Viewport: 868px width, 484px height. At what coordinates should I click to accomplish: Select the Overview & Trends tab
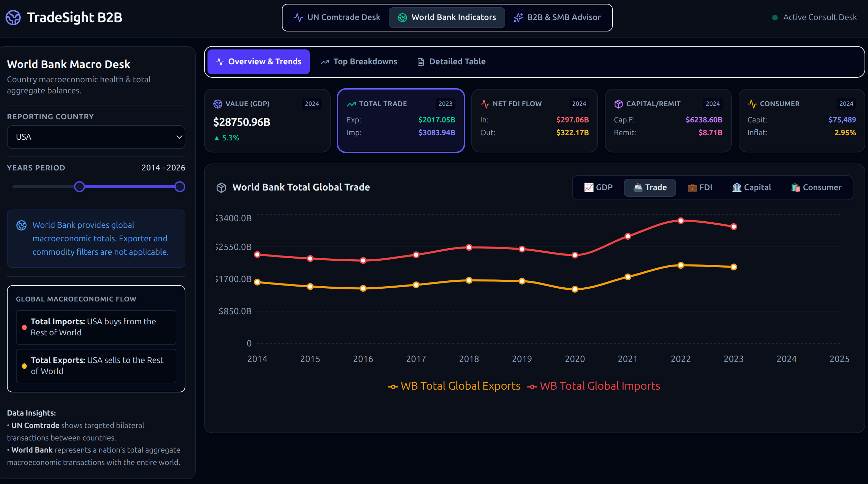pyautogui.click(x=259, y=62)
